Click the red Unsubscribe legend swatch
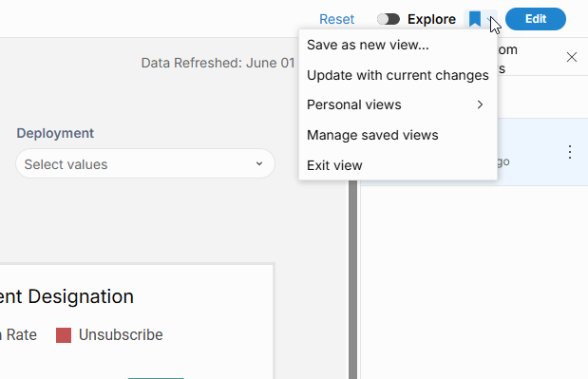This screenshot has width=588, height=379. tap(64, 335)
